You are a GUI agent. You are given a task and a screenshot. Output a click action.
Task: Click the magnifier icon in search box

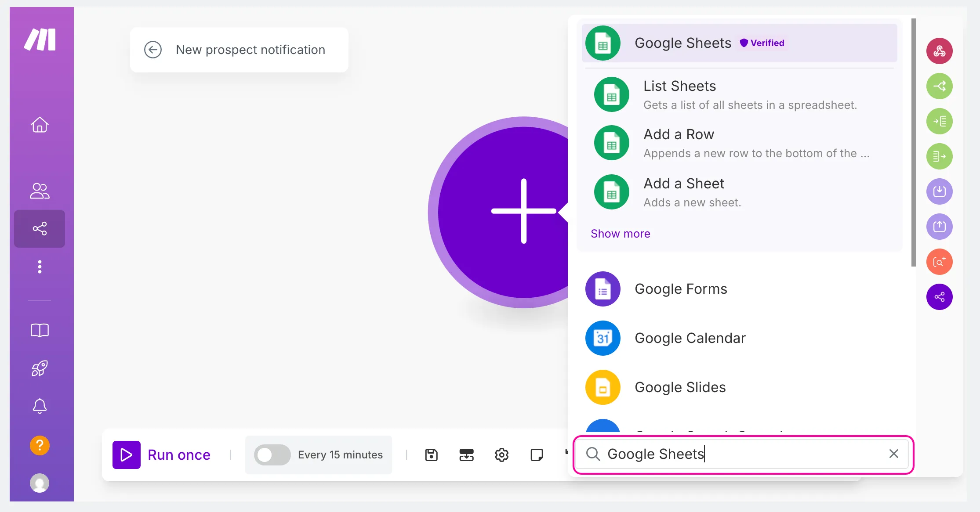[593, 454]
